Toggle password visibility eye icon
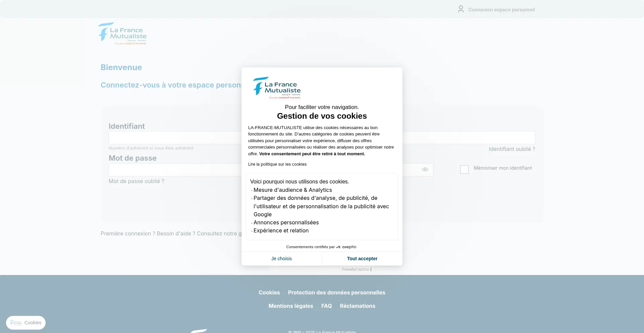Image resolution: width=644 pixels, height=333 pixels. [425, 170]
